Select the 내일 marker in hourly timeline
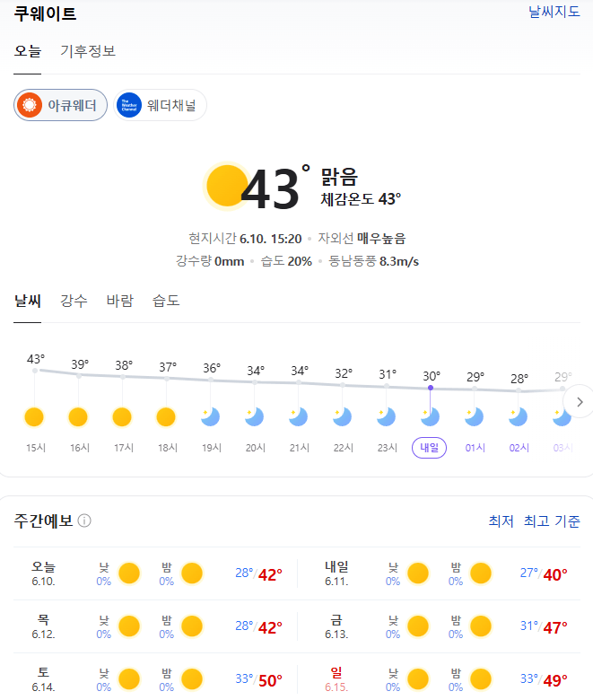This screenshot has width=593, height=700. click(431, 448)
